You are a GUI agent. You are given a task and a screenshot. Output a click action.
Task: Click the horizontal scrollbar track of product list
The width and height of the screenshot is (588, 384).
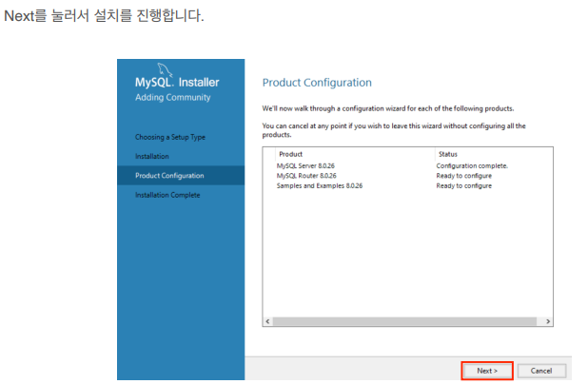[x=404, y=321]
